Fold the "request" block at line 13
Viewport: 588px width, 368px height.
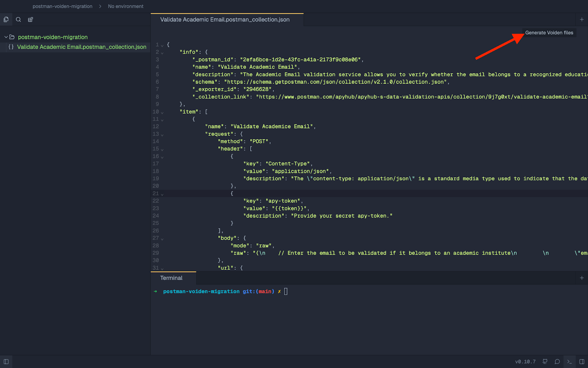[162, 135]
